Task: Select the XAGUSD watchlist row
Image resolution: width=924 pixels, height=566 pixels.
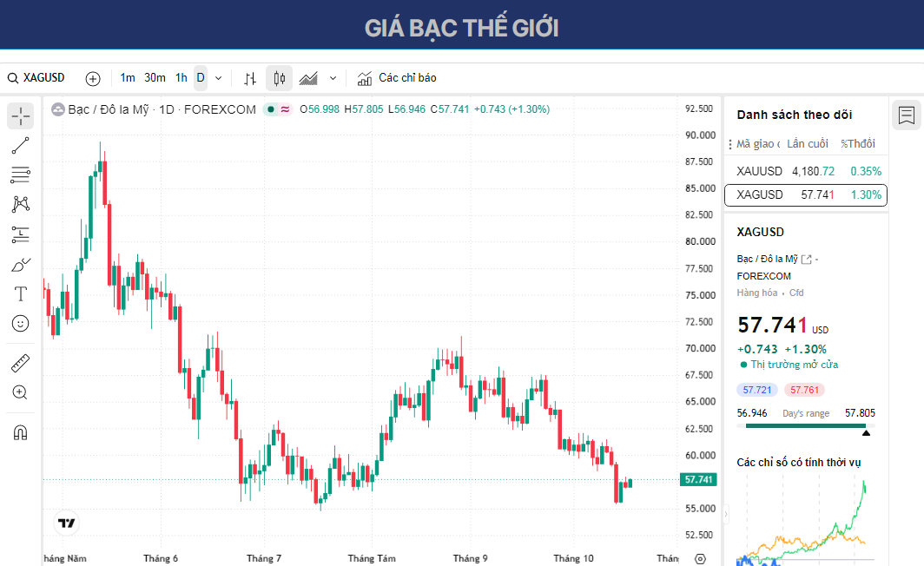Action: point(806,195)
